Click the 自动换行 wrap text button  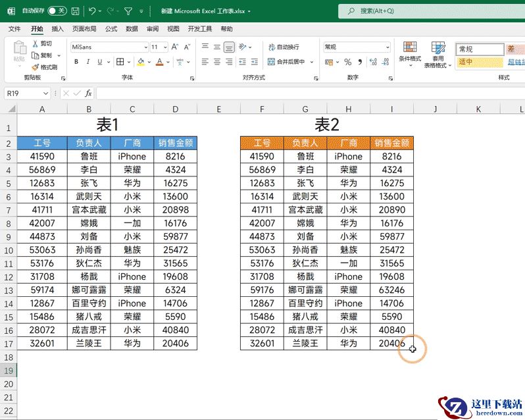284,47
